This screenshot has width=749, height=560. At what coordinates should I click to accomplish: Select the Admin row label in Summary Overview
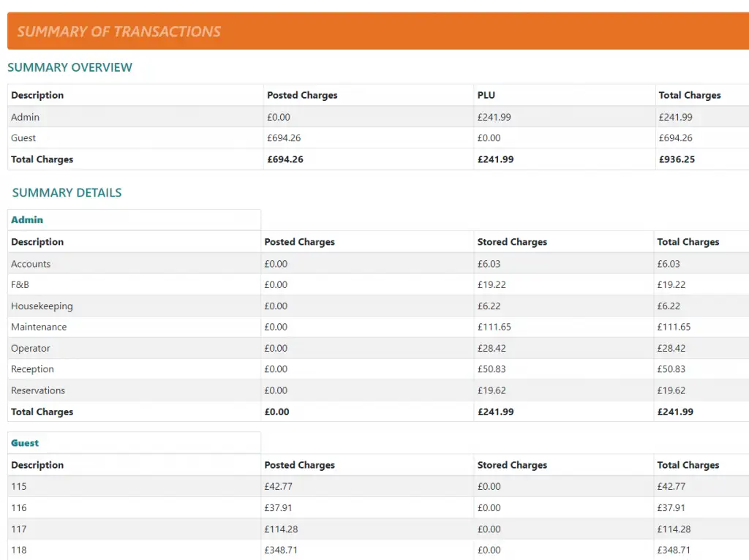pyautogui.click(x=26, y=117)
